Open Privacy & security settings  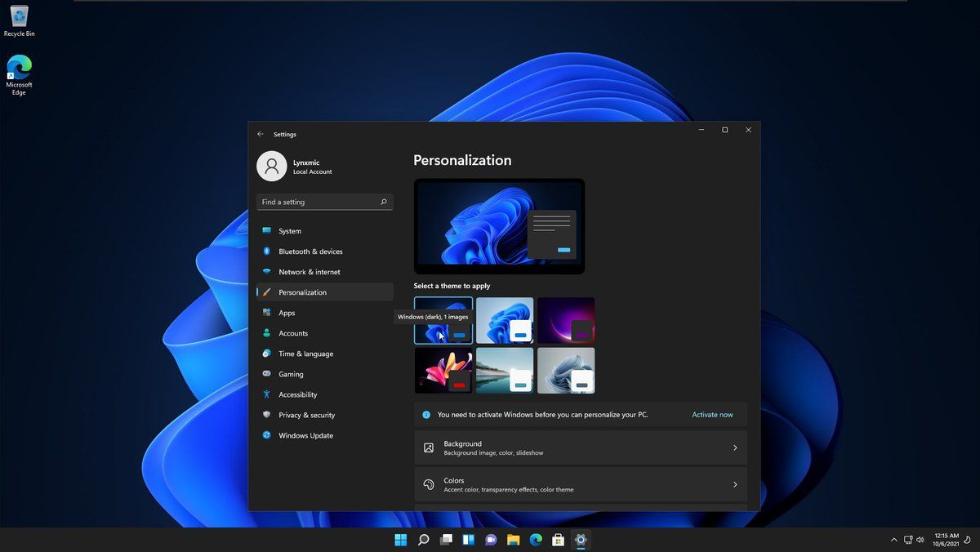point(306,415)
